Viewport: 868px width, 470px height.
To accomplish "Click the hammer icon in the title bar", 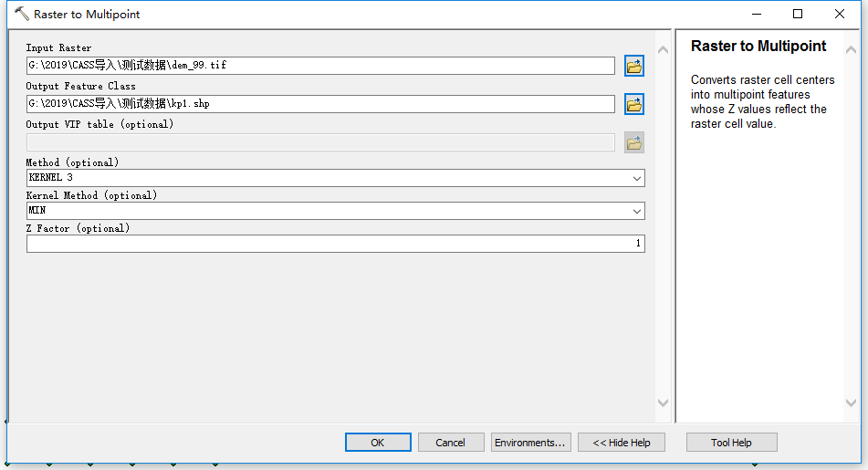I will coord(21,14).
